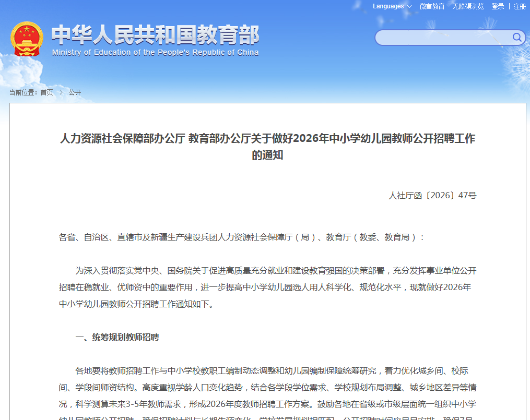Screen dimensions: 530x420
Task: Click the document number 人社厅函〔2026〕47号
Action: (x=432, y=196)
